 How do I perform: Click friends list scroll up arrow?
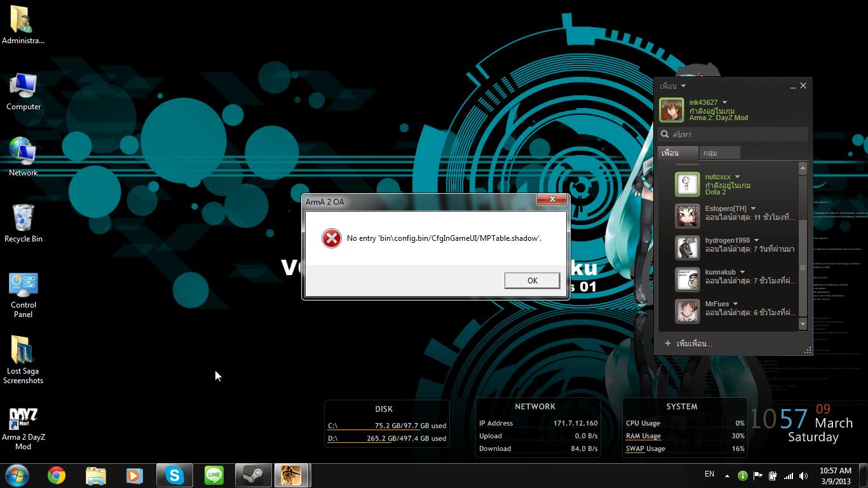click(803, 168)
